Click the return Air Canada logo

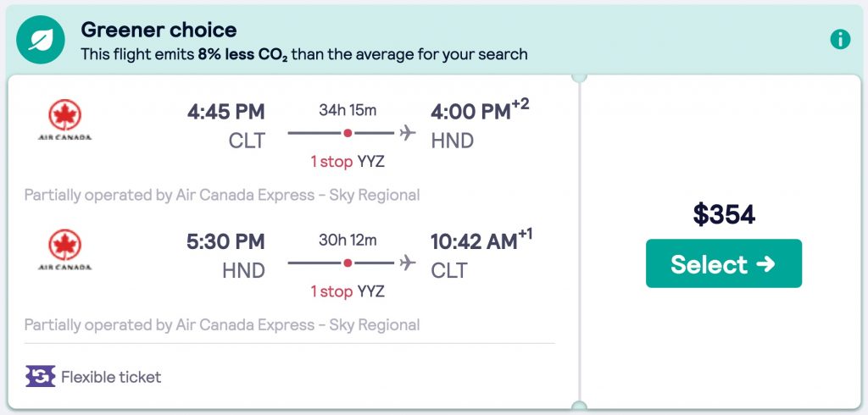[x=64, y=250]
